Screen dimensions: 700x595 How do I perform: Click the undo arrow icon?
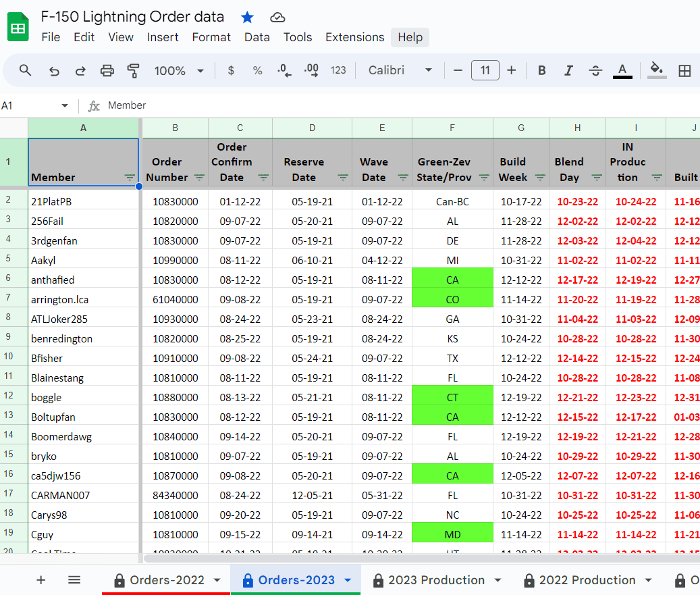[54, 70]
